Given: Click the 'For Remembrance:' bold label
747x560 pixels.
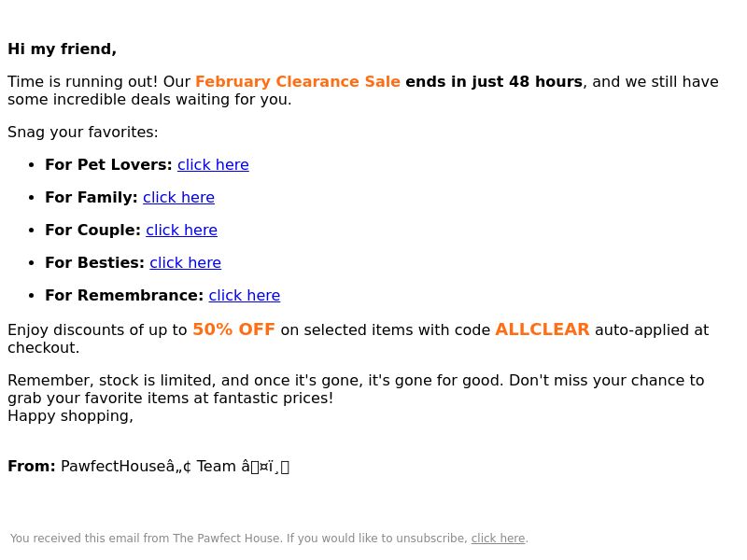Looking at the screenshot, I should click(x=124, y=296).
